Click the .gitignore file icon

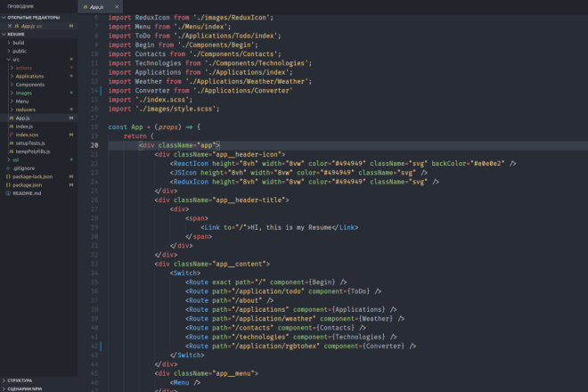click(x=8, y=168)
